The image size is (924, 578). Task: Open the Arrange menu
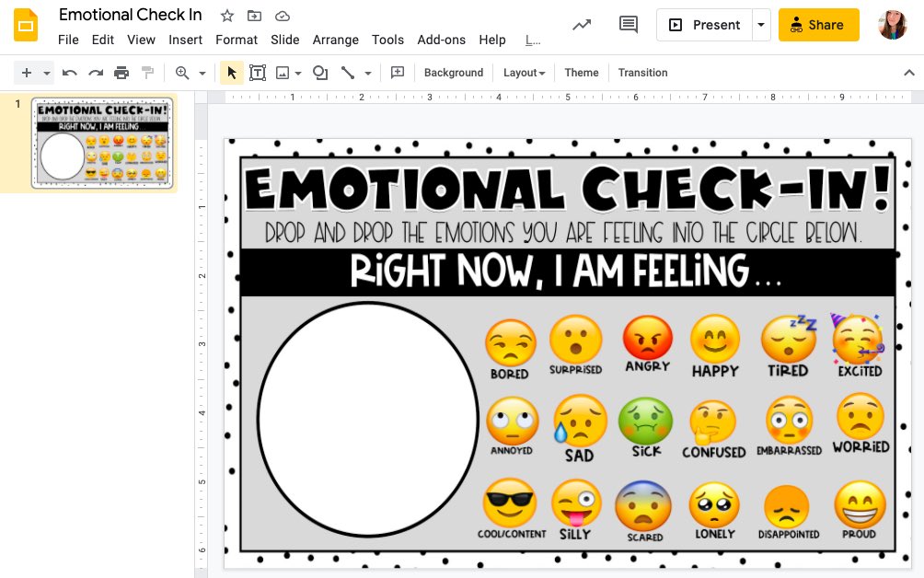tap(335, 40)
